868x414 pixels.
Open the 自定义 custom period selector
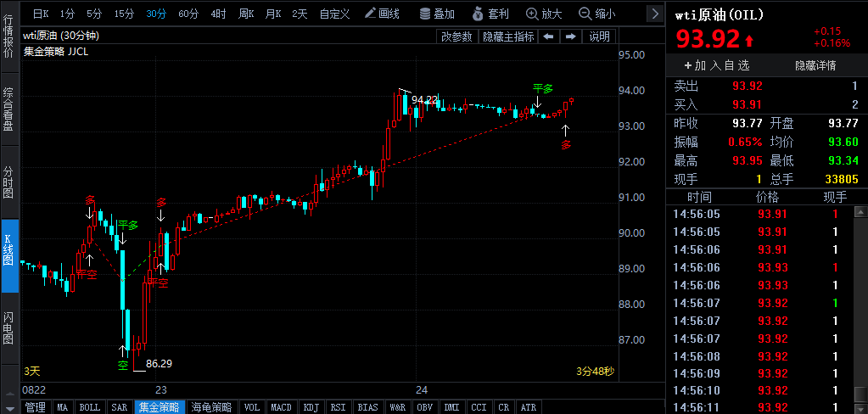(x=334, y=14)
